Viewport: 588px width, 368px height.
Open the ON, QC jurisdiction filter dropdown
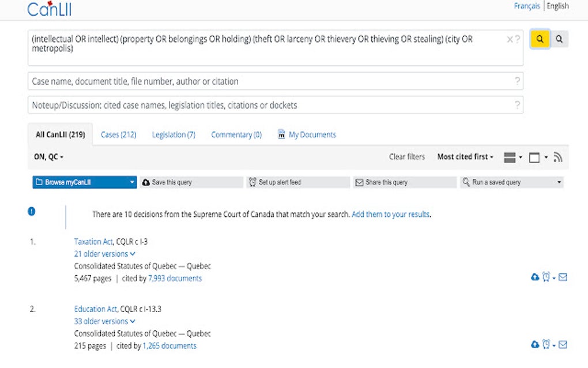pos(47,156)
